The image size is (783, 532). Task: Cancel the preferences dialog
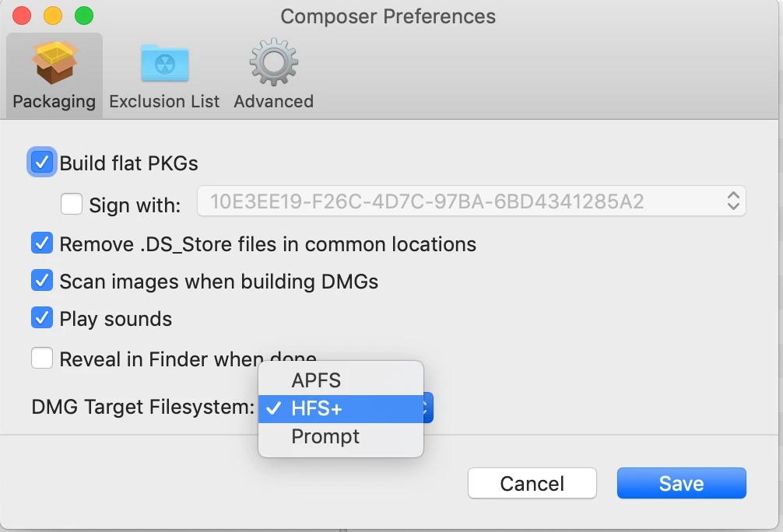532,483
